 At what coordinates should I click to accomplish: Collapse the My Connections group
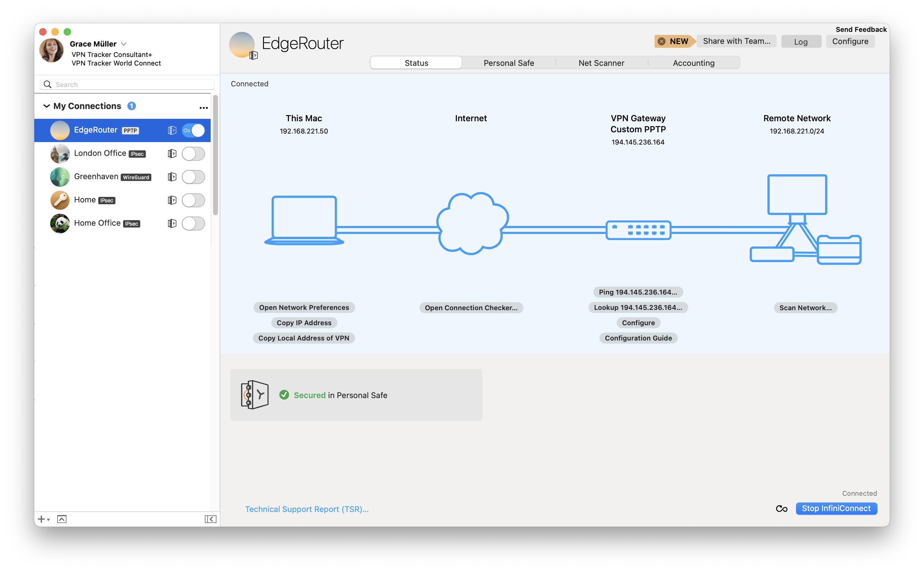[47, 106]
